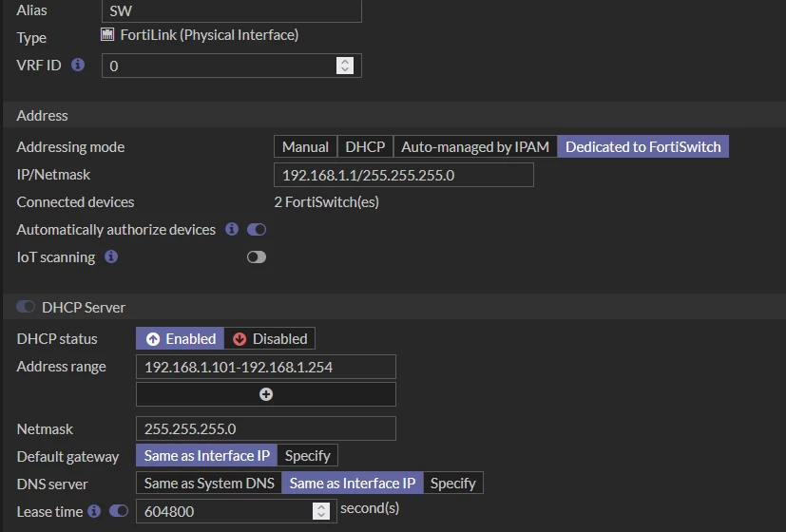786x532 pixels.
Task: Select Dedicated to FortiSwitch addressing mode
Action: pos(643,147)
